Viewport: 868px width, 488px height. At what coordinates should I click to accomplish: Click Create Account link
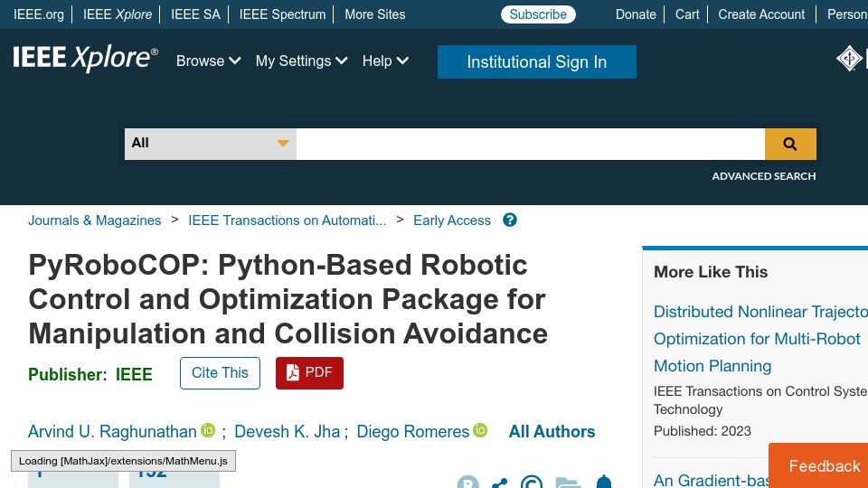coord(761,14)
